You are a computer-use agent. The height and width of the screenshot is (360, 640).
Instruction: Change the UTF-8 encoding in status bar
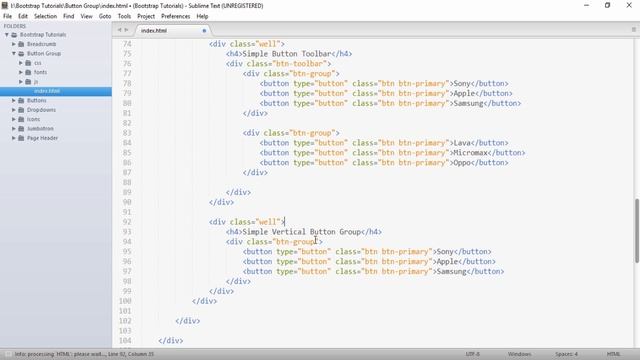click(x=472, y=354)
